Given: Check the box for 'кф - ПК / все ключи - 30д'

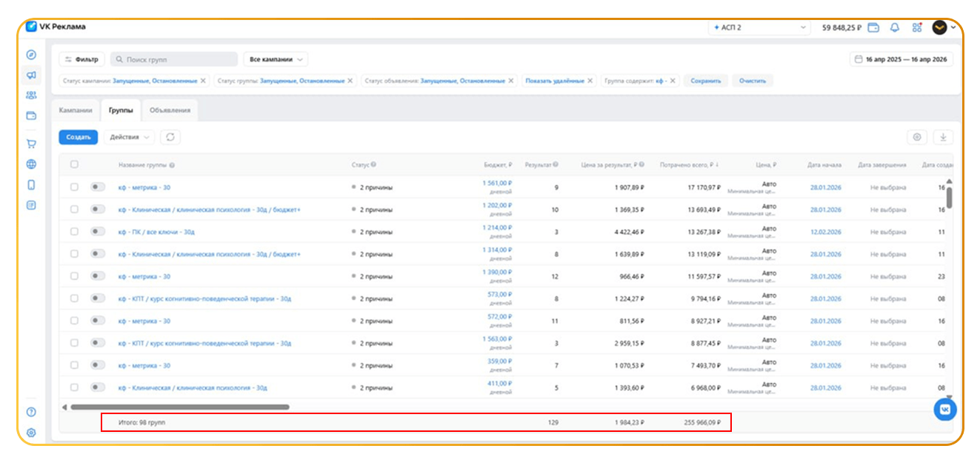Looking at the screenshot, I should 74,232.
